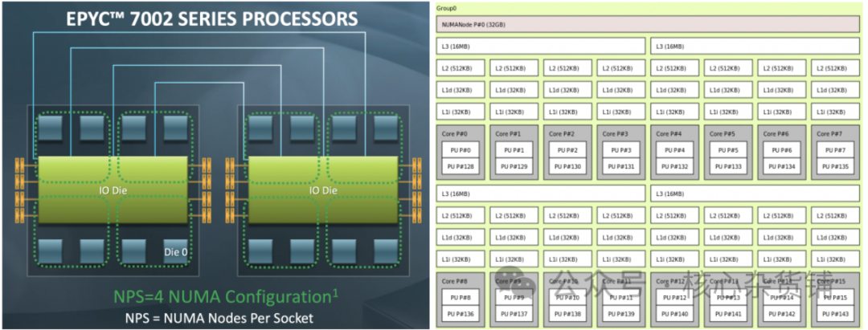Click the PU P#134 box

pos(782,166)
